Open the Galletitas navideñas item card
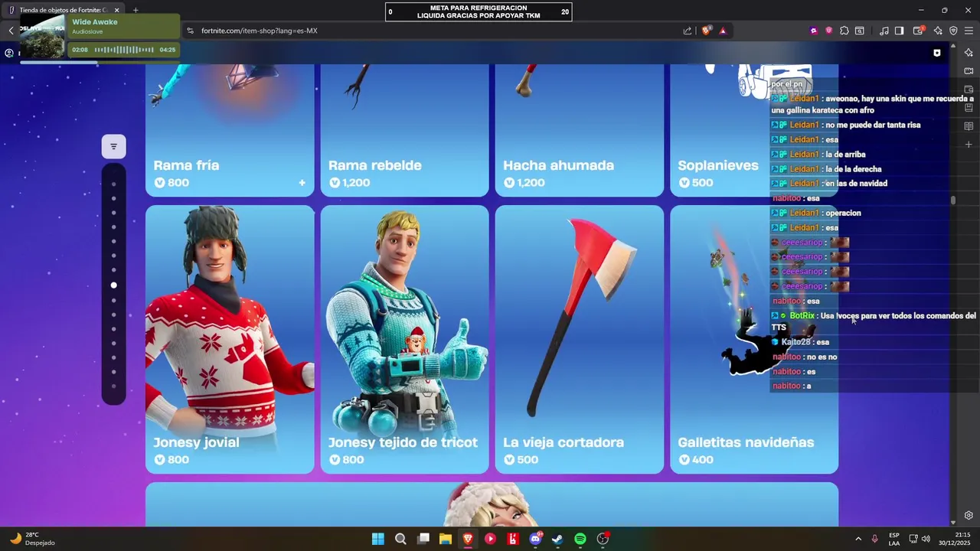The image size is (980, 551). [754, 339]
